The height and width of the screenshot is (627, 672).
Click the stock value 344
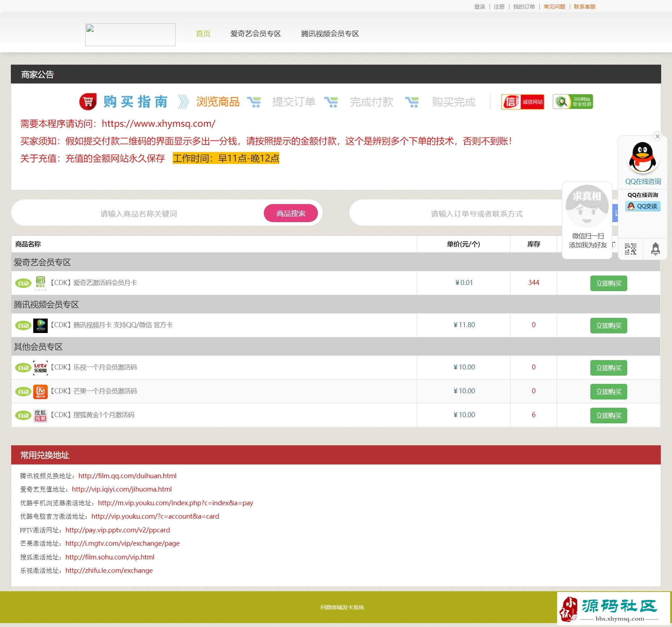pyautogui.click(x=533, y=282)
